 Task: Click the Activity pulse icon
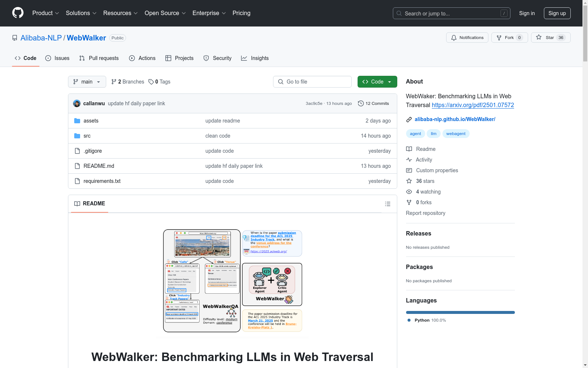point(409,160)
